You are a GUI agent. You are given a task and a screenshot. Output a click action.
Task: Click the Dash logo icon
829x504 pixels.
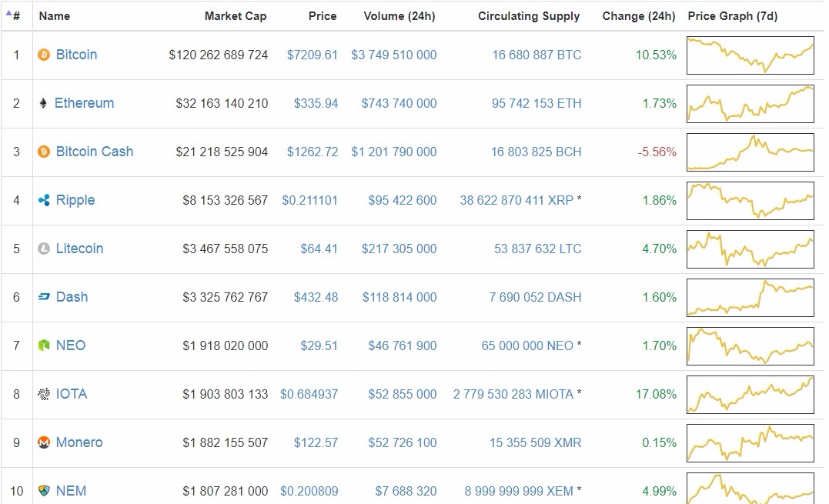[x=44, y=297]
